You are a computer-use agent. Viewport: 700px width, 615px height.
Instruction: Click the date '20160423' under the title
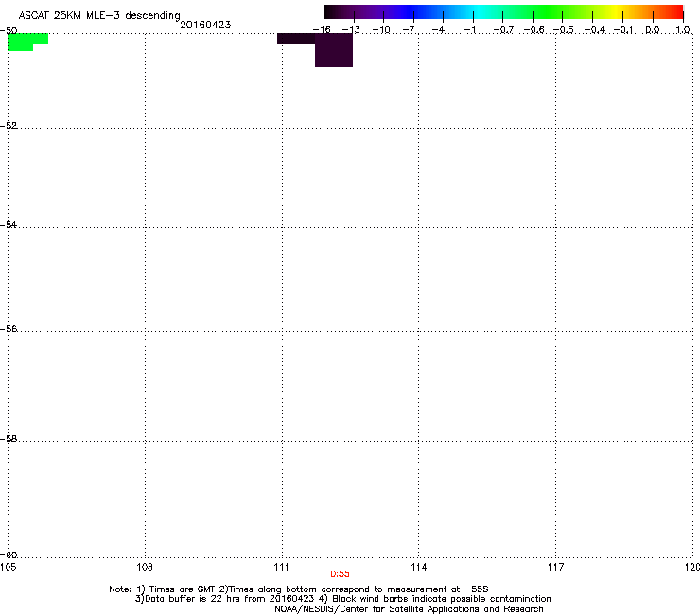click(x=205, y=25)
